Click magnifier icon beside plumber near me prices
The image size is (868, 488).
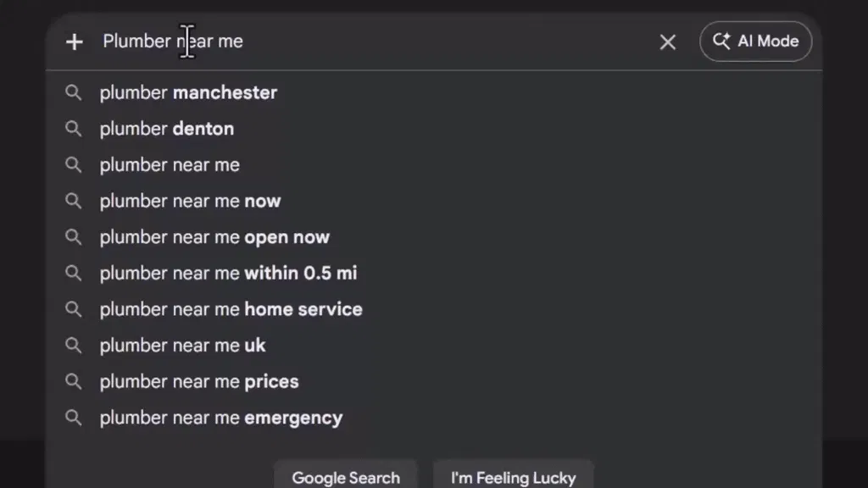tap(73, 381)
